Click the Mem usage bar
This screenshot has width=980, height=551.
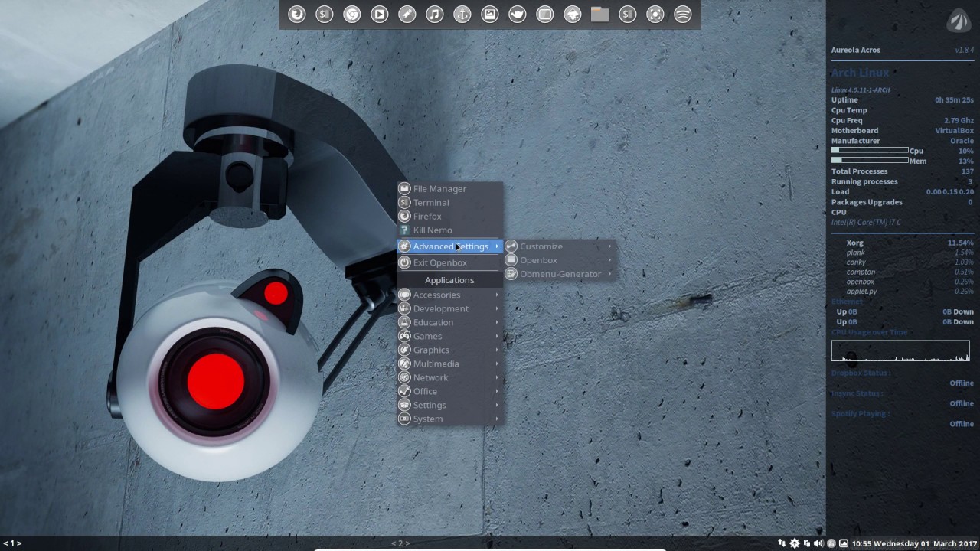[x=870, y=161]
